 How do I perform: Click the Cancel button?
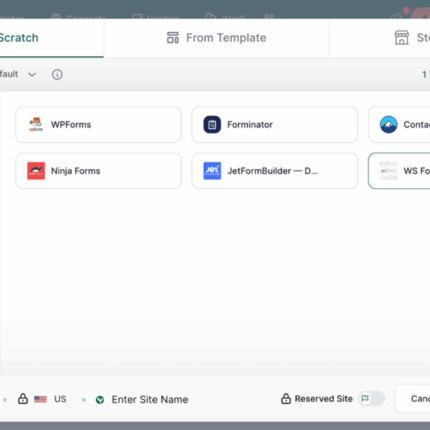(413, 399)
